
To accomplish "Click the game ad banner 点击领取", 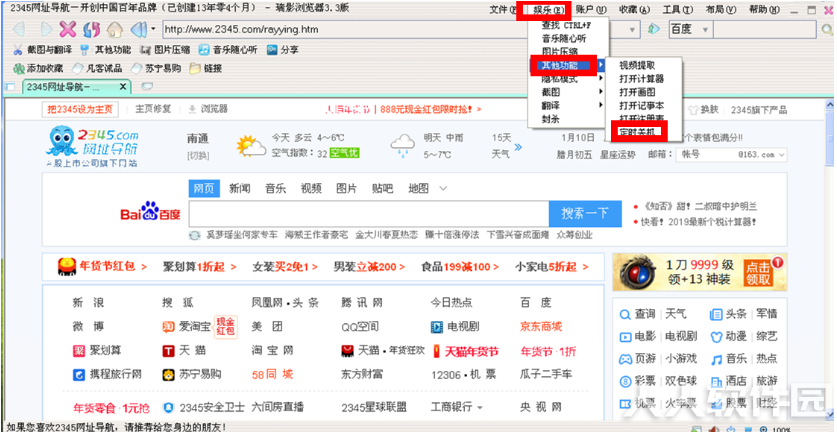I will tap(758, 273).
